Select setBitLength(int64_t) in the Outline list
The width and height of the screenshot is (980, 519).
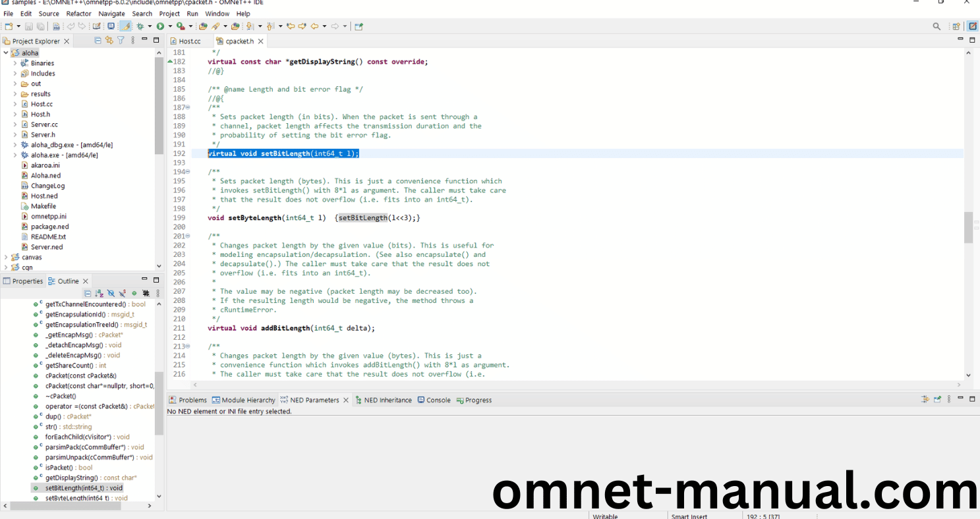pos(84,488)
